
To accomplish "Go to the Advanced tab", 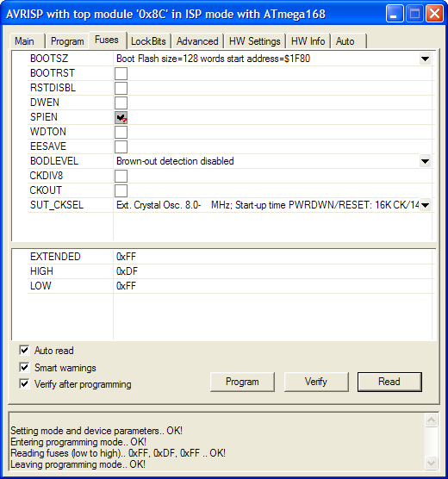I will (x=197, y=41).
